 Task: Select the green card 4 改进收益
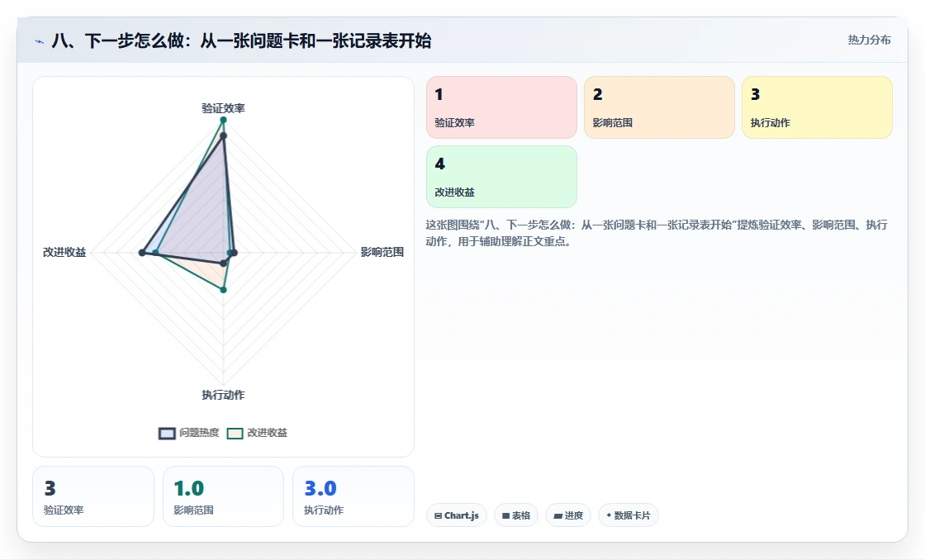coord(501,177)
